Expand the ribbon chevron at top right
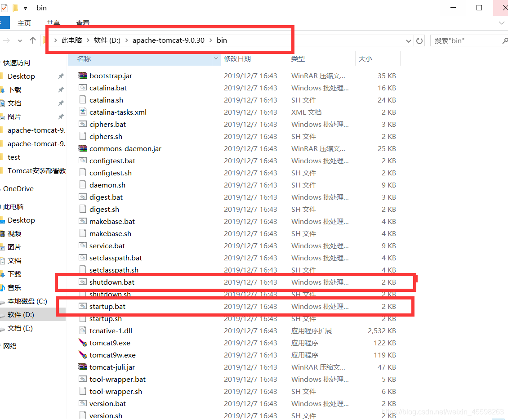This screenshot has width=508, height=420. [x=502, y=23]
